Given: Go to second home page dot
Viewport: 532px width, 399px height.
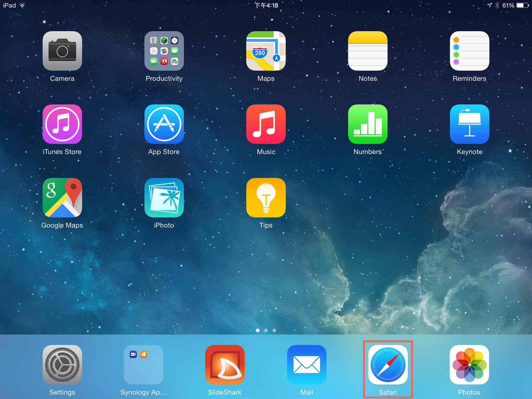Looking at the screenshot, I should [266, 330].
